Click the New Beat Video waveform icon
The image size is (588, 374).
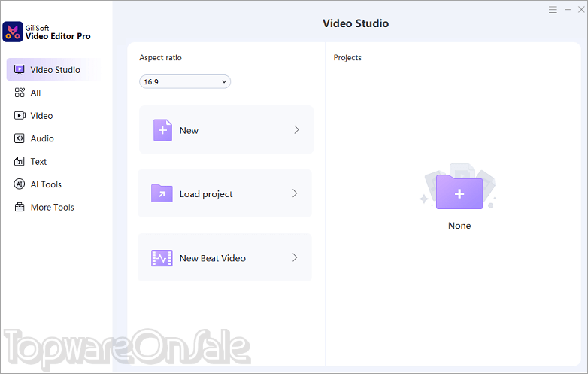pyautogui.click(x=162, y=258)
